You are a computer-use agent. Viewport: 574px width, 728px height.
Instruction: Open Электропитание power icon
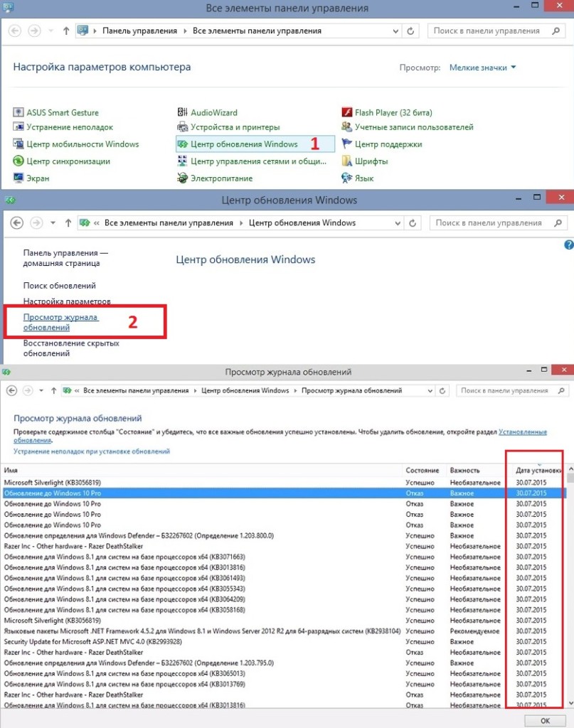tap(182, 178)
